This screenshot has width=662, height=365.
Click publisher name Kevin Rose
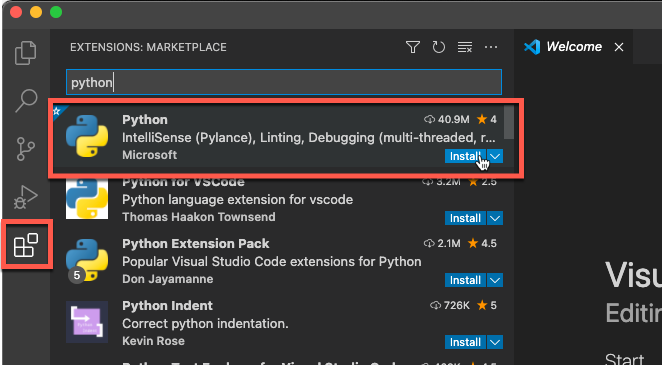coord(153,341)
